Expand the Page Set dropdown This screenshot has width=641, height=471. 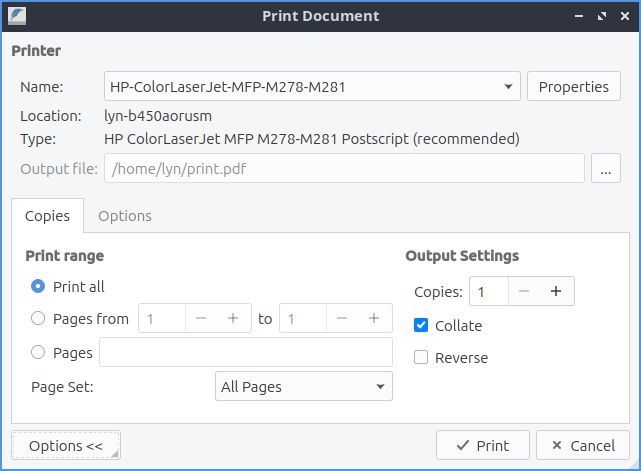[304, 386]
